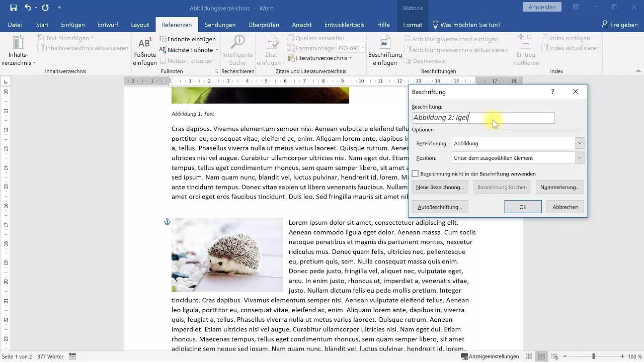Insert a new caption via Beschriftung einfügen
Viewport: 644px width, 362px height.
click(385, 51)
